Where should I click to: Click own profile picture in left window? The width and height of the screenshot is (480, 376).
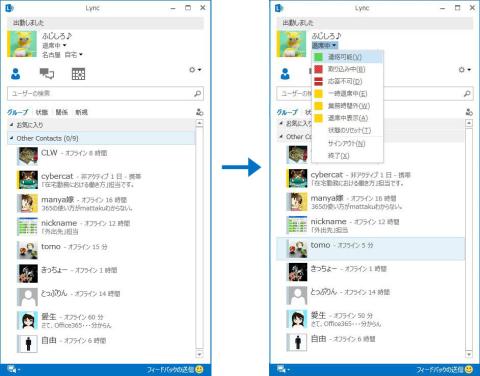tap(22, 44)
